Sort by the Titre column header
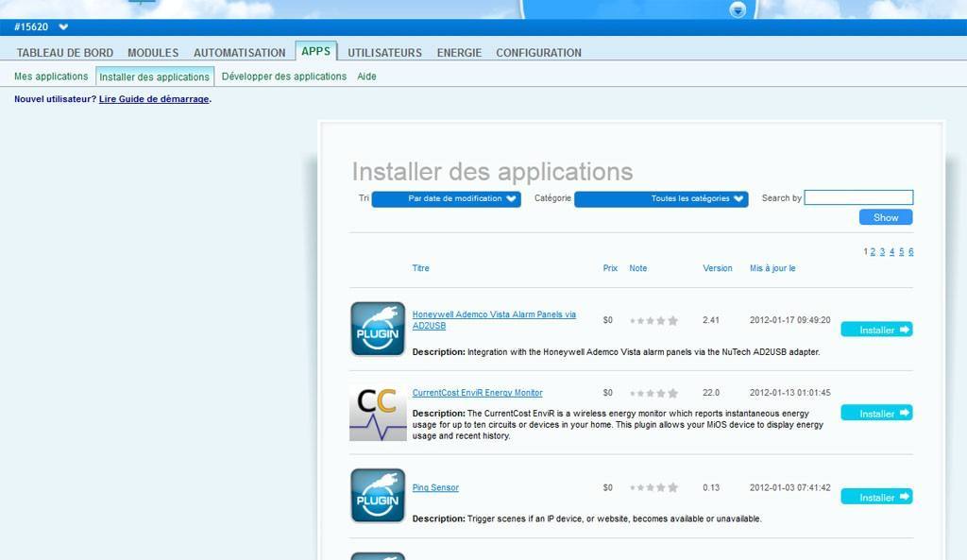 click(420, 268)
